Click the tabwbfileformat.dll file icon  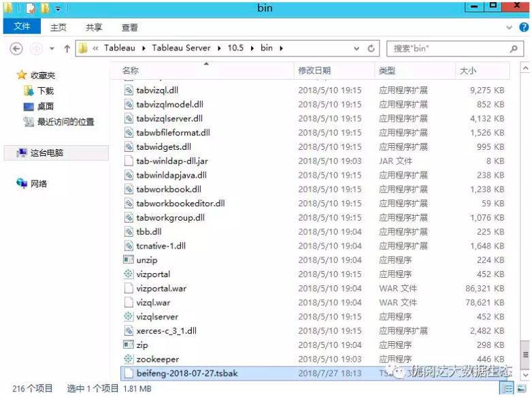point(129,132)
